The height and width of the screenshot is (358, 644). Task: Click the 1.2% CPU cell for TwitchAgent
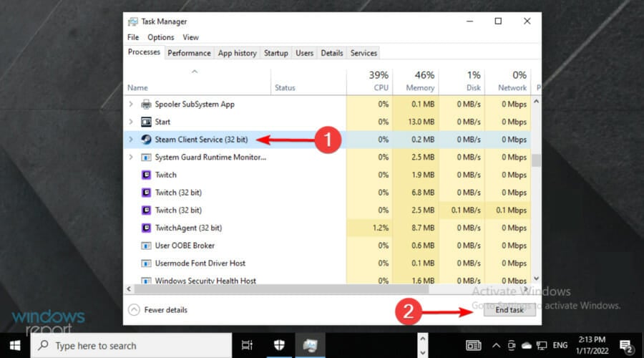coord(369,228)
